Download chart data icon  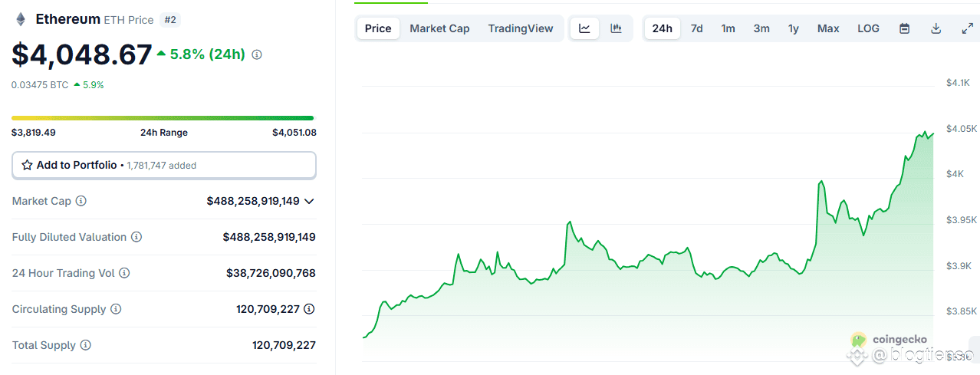[936, 28]
